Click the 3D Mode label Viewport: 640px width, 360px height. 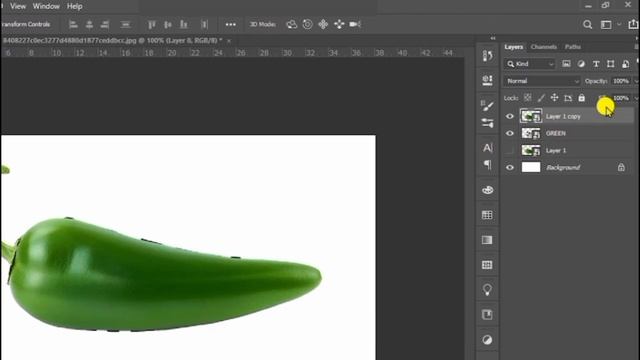click(x=262, y=24)
